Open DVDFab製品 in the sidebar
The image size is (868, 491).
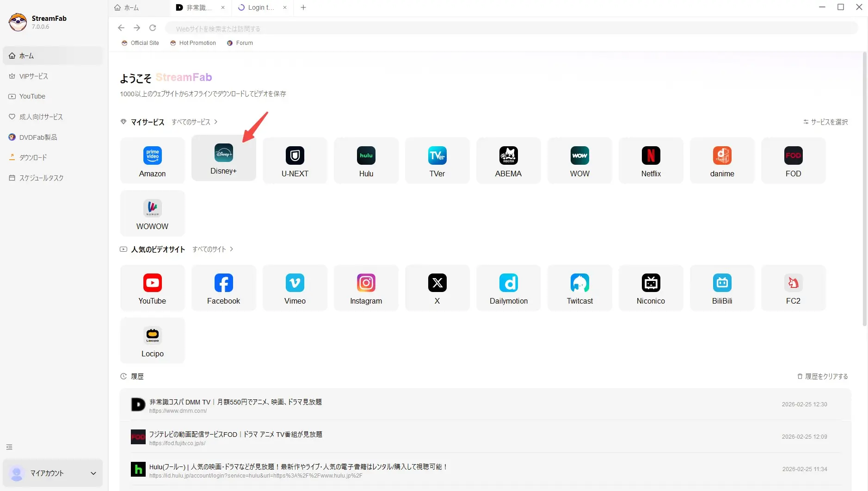tap(53, 137)
